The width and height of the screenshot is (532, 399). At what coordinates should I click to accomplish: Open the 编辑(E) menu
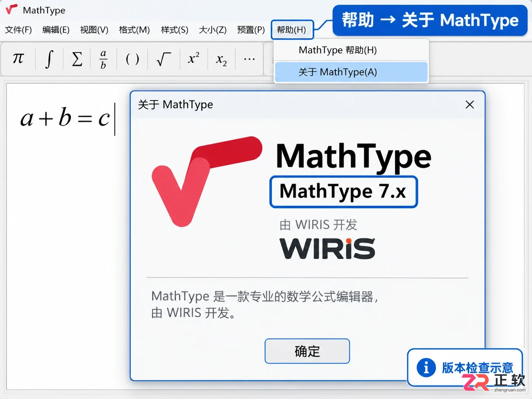coord(56,30)
